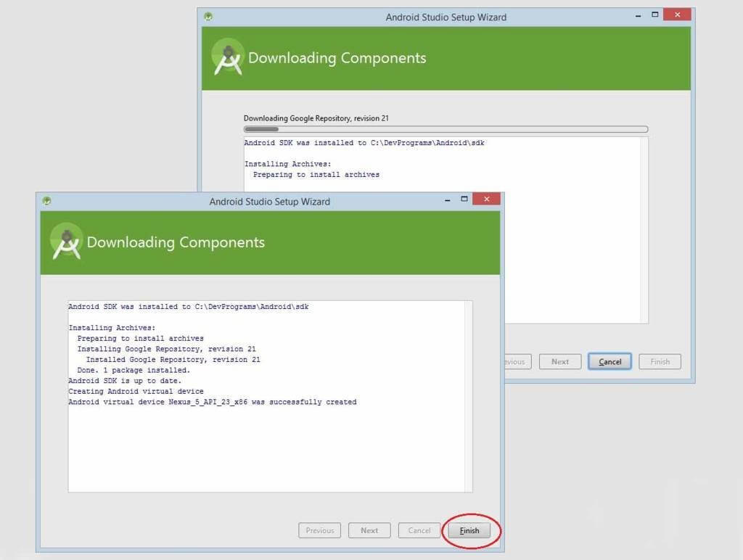The width and height of the screenshot is (743, 560).
Task: Maximize the front Setup Wizard window
Action: tap(464, 199)
